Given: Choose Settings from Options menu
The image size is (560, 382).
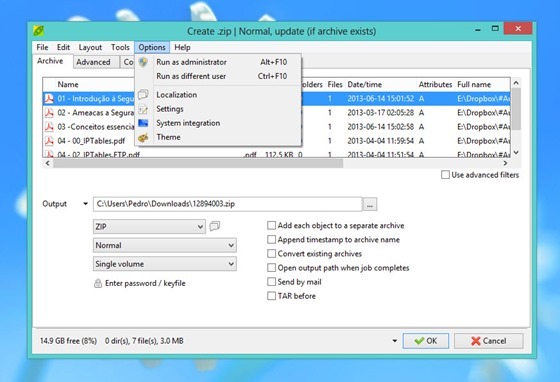Looking at the screenshot, I should click(218, 109).
